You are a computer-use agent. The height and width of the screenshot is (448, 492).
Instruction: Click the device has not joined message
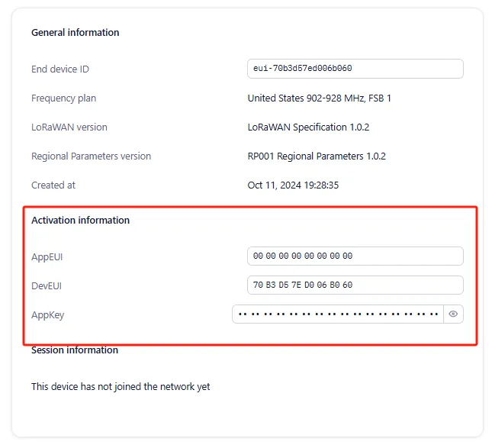pyautogui.click(x=121, y=387)
